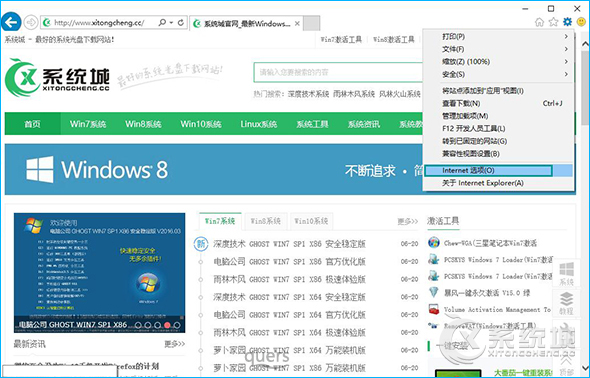Expand arrow next to 文件(F)
This screenshot has height=378, width=590.
[566, 49]
